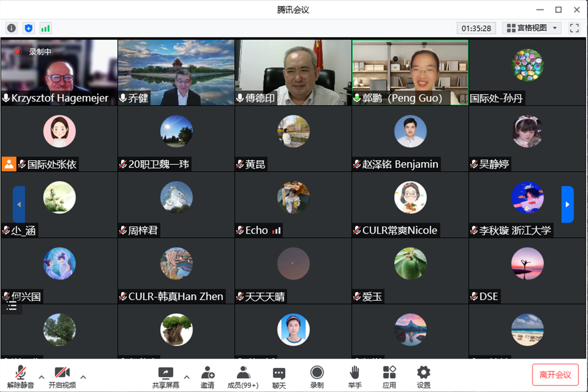Open the Chat (聊天) panel
The image size is (588, 392).
click(279, 377)
